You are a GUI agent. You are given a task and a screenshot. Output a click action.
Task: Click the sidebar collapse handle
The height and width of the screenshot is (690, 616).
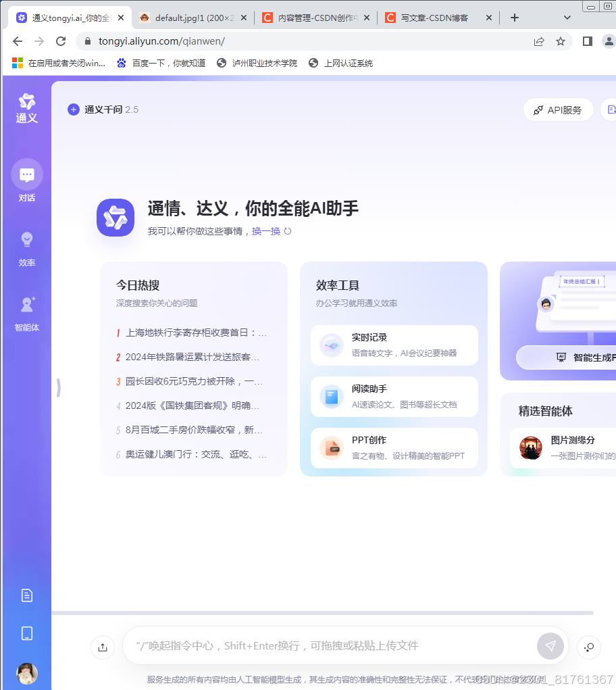pyautogui.click(x=59, y=388)
